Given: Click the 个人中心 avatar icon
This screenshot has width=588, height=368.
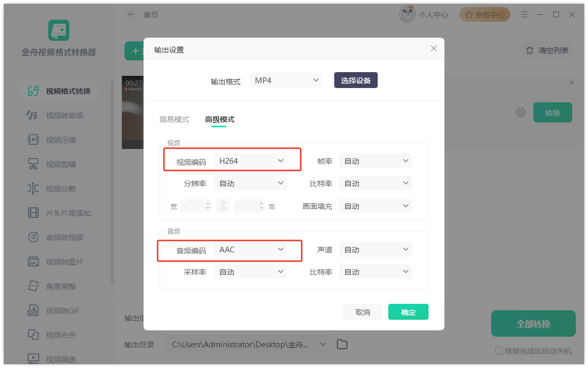Looking at the screenshot, I should tap(407, 15).
